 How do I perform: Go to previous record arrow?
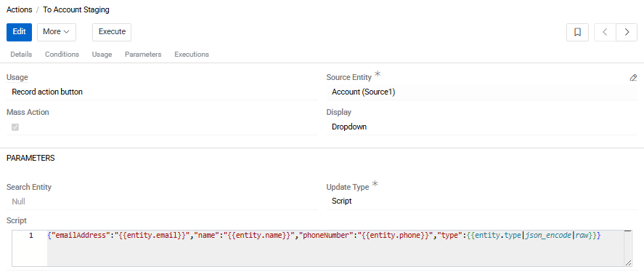(x=605, y=32)
